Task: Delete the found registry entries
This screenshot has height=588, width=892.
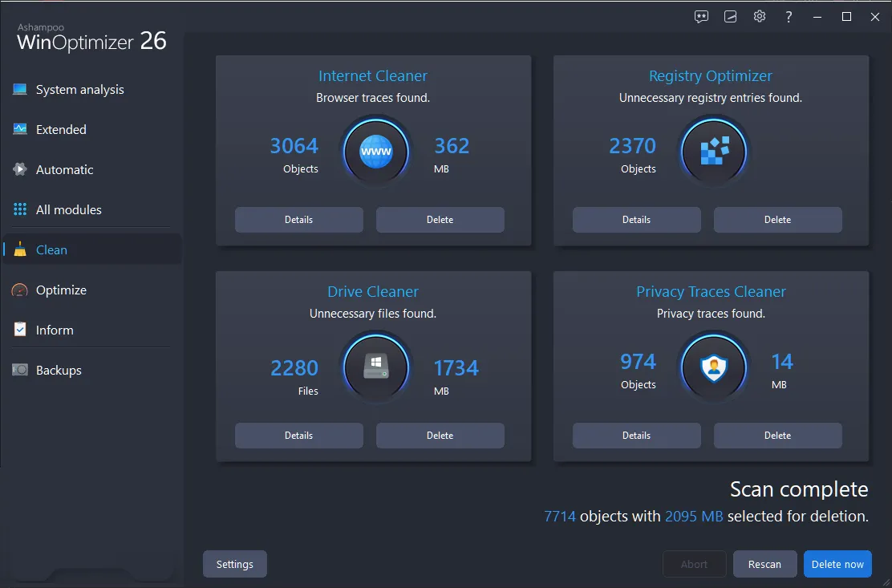Action: click(x=776, y=219)
